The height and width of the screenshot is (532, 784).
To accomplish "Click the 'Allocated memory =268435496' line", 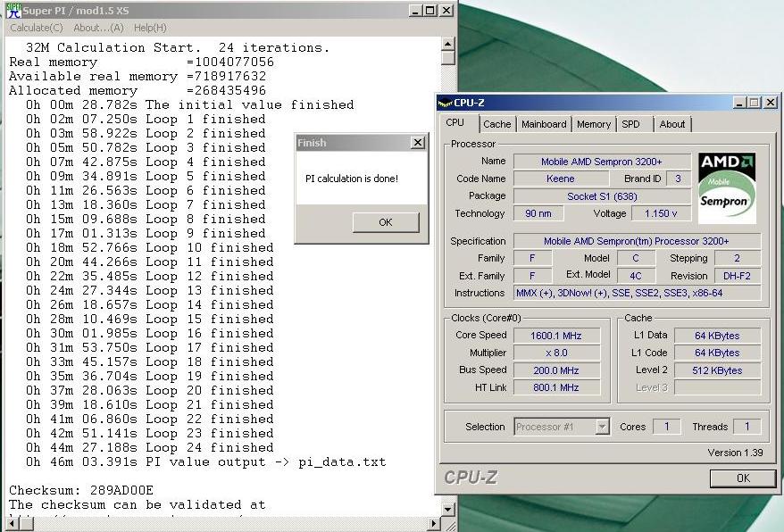I will 138,91.
